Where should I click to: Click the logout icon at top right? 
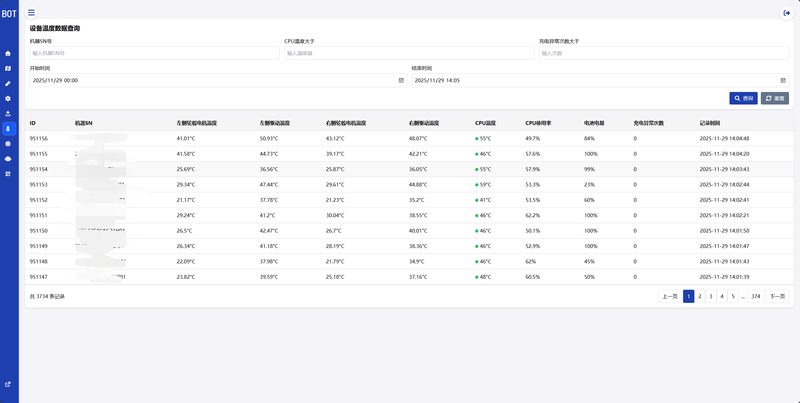click(785, 13)
